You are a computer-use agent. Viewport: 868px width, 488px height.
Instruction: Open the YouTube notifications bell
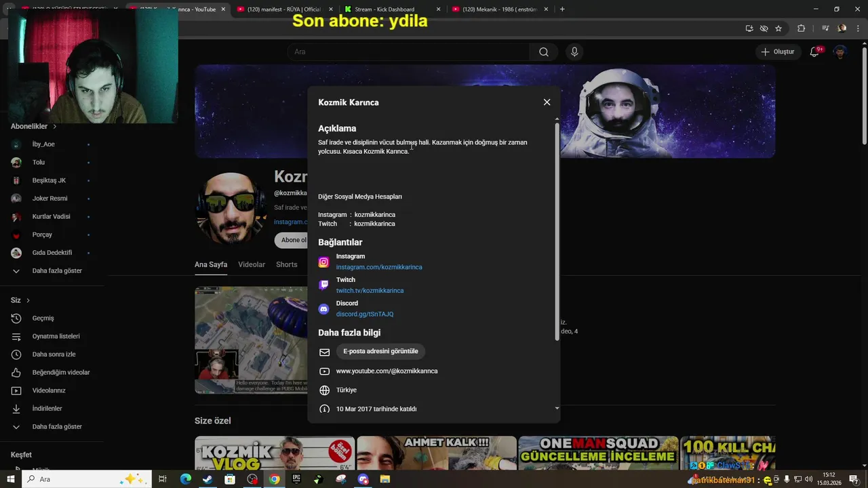pos(815,52)
